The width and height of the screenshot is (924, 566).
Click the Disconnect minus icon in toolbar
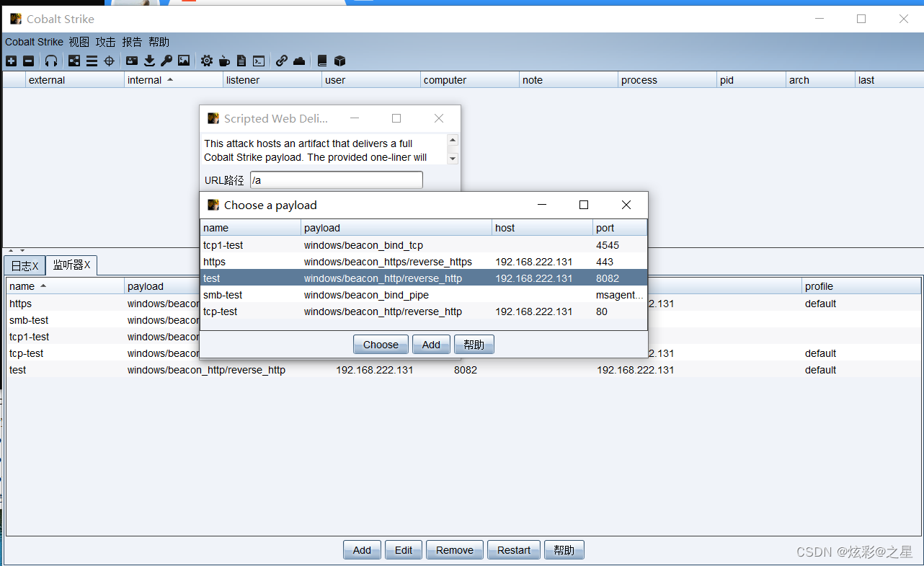click(x=28, y=61)
